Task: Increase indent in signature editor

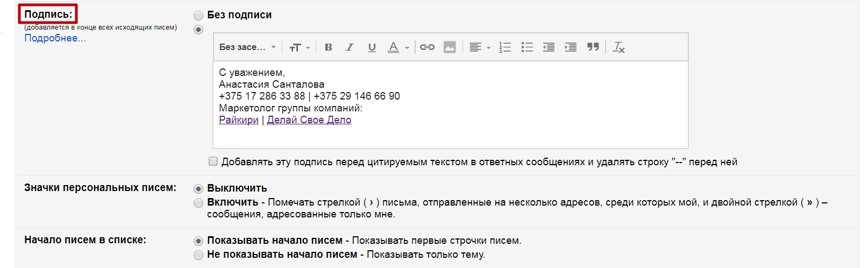Action: coord(571,47)
